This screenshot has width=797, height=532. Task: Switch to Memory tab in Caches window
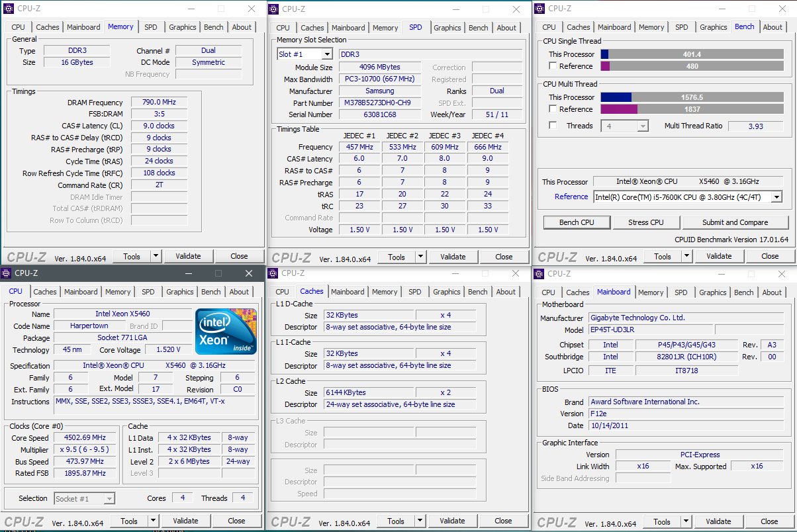[x=385, y=292]
